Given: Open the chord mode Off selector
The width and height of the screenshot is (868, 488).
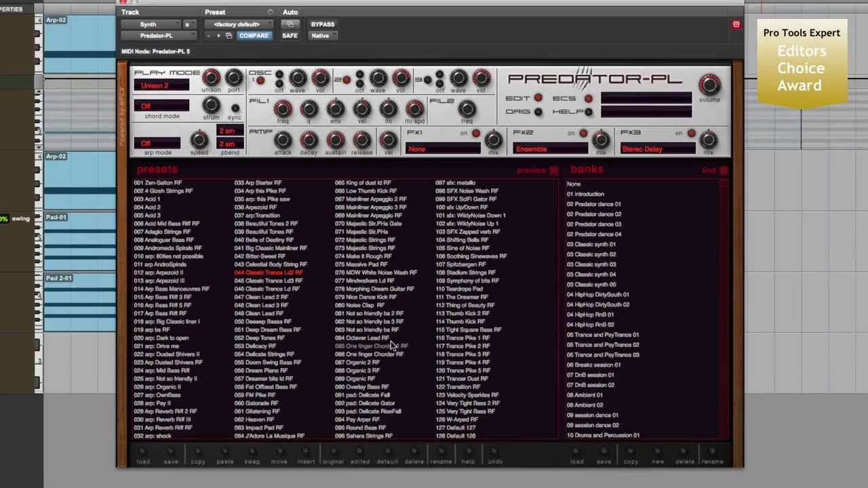Looking at the screenshot, I should (x=161, y=106).
